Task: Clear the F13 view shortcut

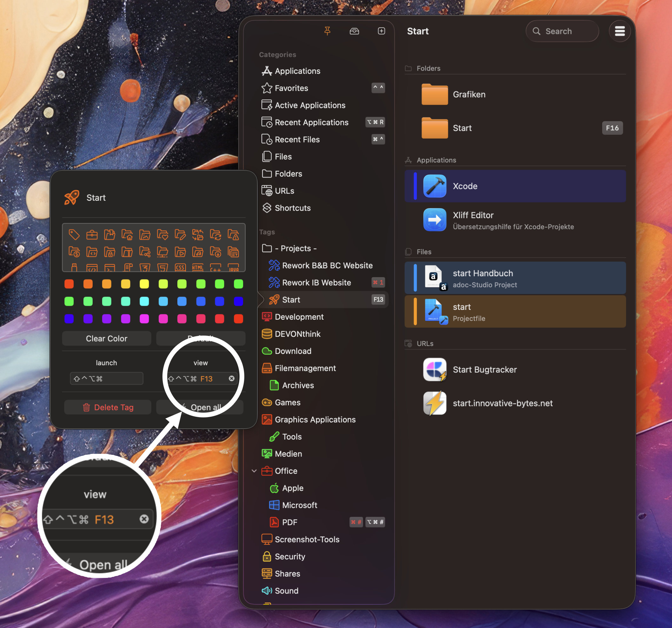Action: click(232, 379)
